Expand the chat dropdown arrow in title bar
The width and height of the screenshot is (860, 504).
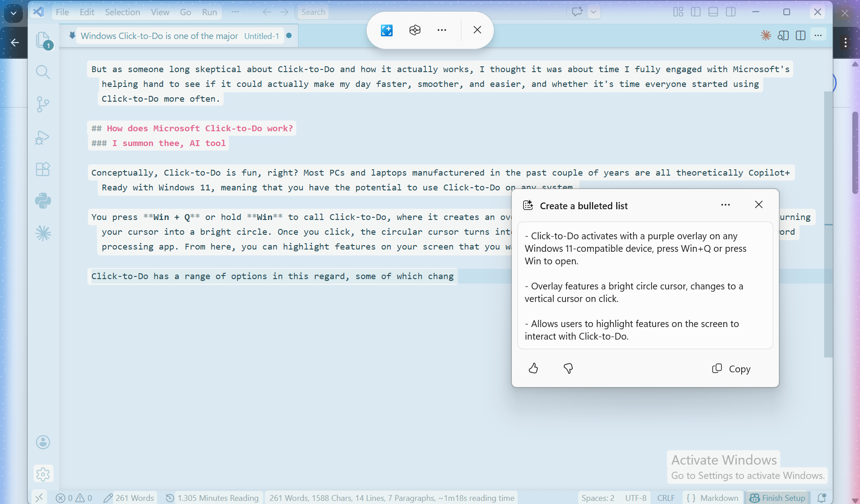tap(593, 12)
